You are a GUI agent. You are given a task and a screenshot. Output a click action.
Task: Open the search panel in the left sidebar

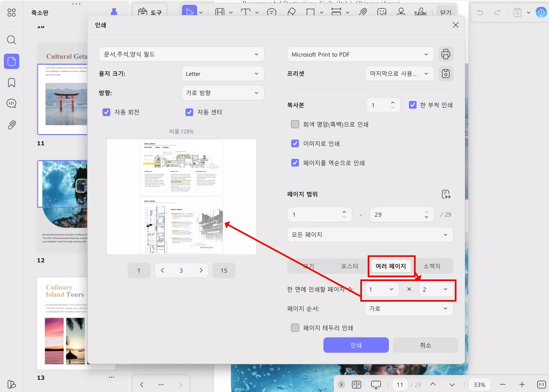[11, 40]
